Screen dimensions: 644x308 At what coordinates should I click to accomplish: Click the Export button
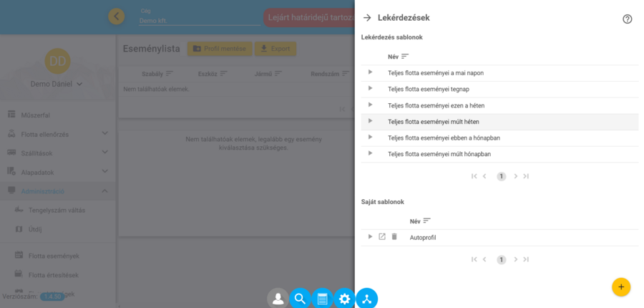coord(275,49)
